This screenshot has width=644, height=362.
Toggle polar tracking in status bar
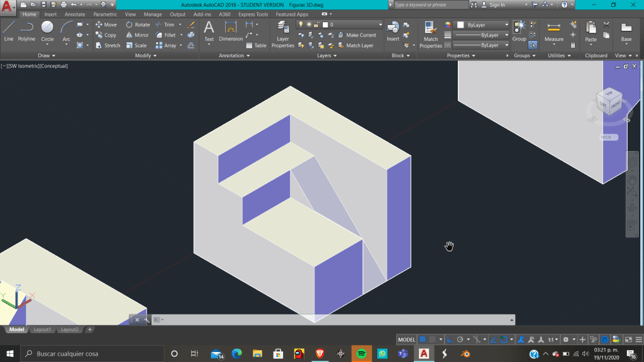coord(460,339)
